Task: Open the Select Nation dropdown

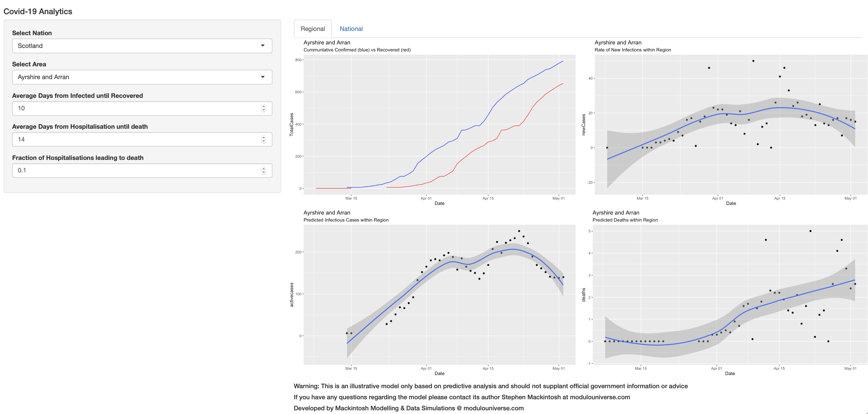Action: [141, 46]
